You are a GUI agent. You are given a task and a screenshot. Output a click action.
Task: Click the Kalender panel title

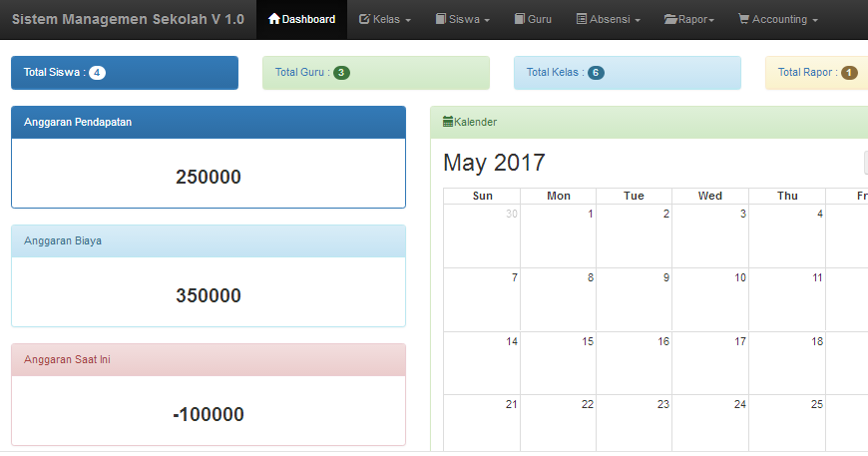[x=475, y=122]
